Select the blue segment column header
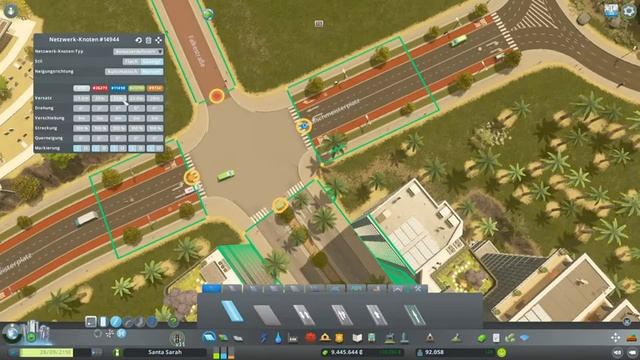Image resolution: width=640 pixels, height=360 pixels. (x=118, y=88)
